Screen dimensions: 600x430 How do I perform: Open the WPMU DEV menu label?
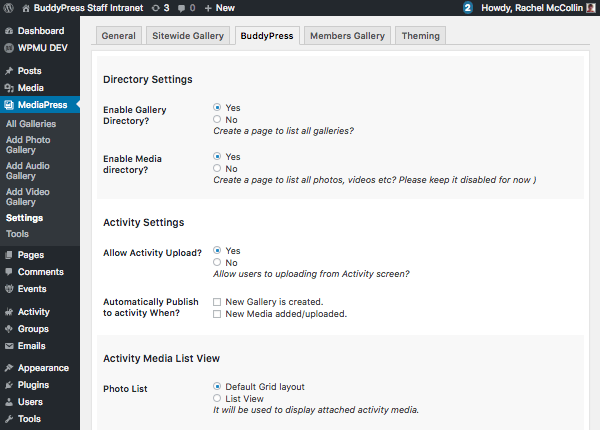42,48
